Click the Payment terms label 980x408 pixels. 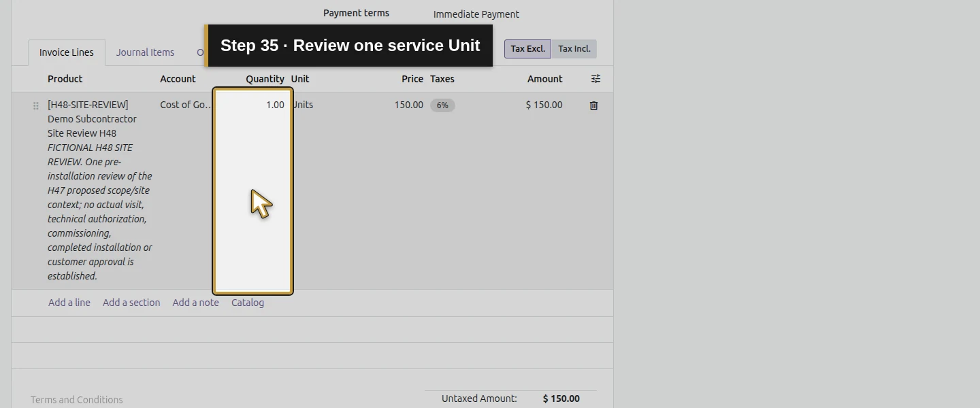(356, 13)
